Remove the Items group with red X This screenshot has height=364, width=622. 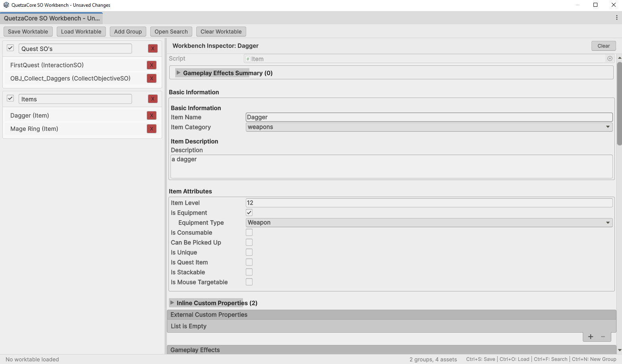(153, 99)
